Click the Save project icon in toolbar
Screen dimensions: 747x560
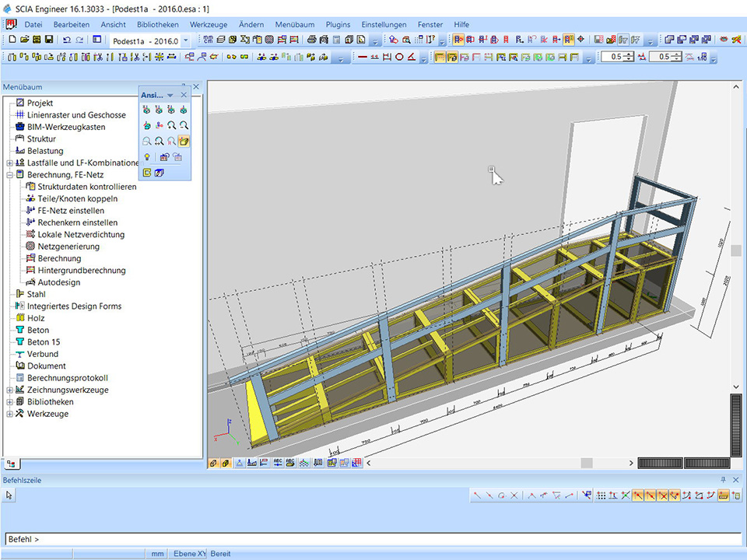pyautogui.click(x=49, y=40)
